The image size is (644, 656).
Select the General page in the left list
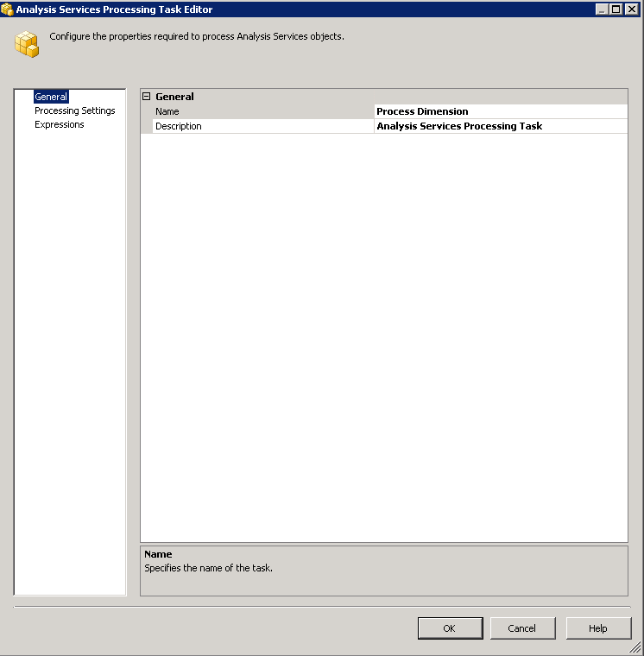point(51,97)
